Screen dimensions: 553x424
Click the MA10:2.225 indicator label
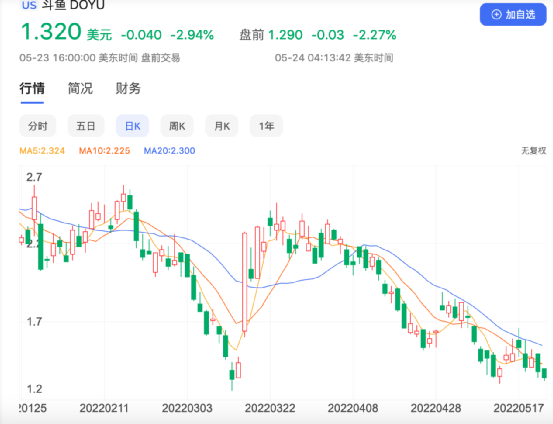pos(104,151)
